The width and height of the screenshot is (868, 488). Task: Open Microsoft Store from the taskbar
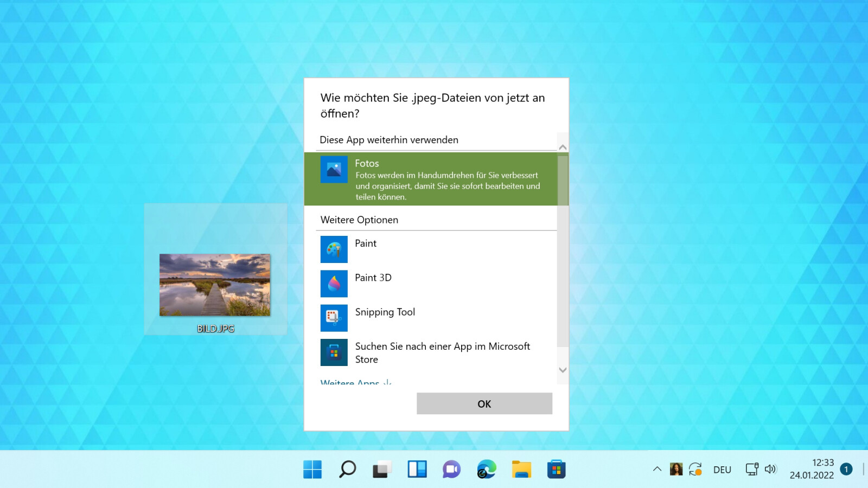click(x=556, y=469)
